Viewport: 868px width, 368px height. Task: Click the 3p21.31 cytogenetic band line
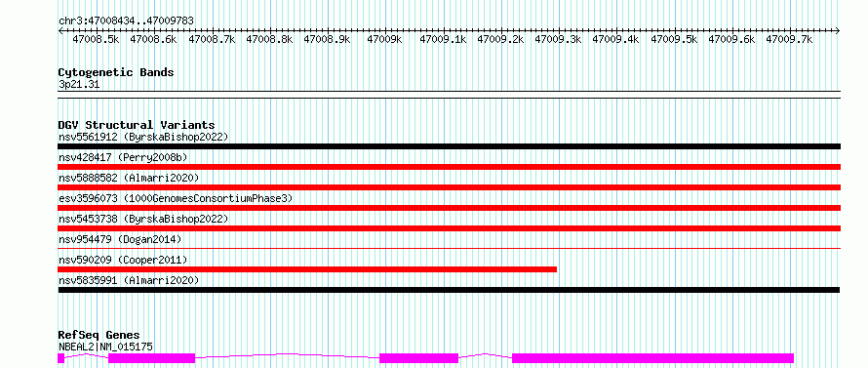pos(450,95)
